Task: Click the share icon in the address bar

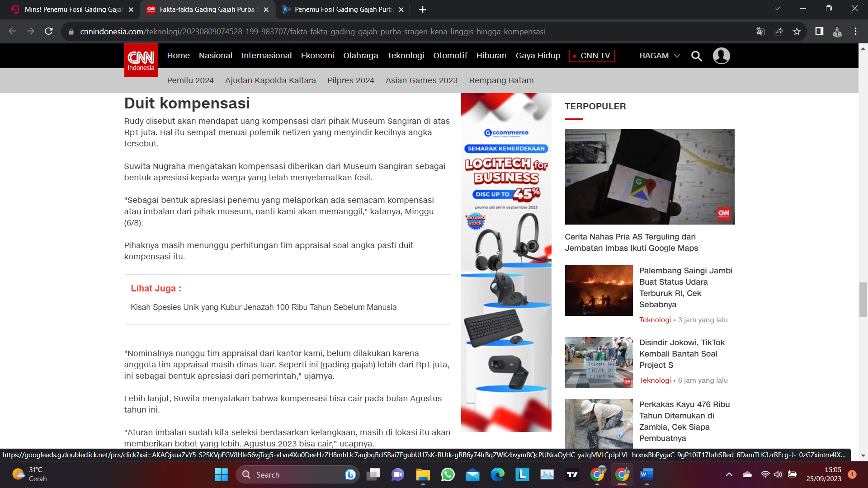Action: coord(778,32)
